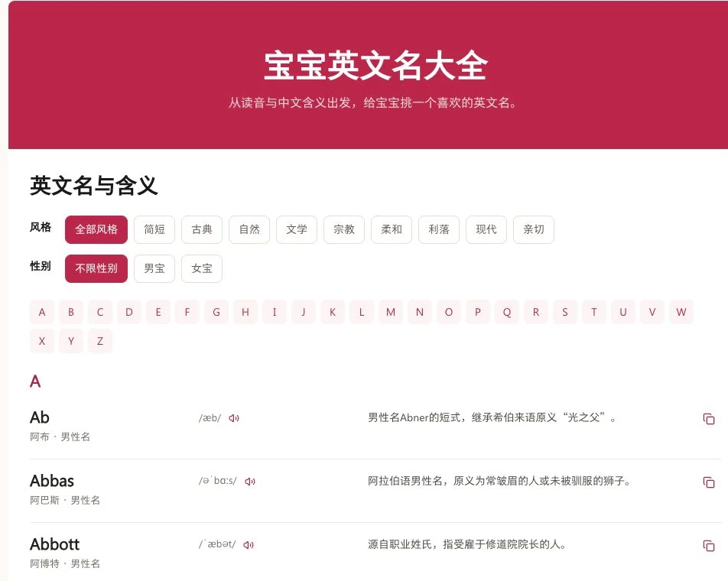Filter names by 文学 style
728x581 pixels.
tap(296, 229)
